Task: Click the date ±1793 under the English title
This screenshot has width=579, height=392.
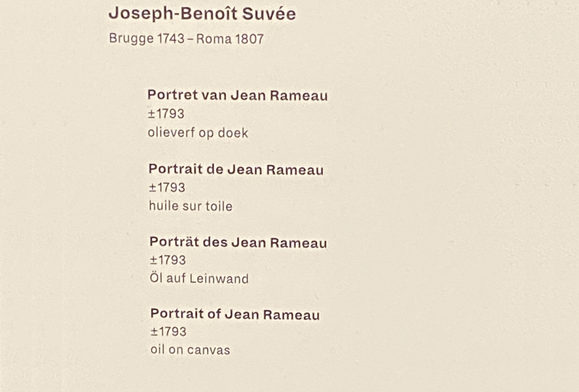Action: [169, 331]
